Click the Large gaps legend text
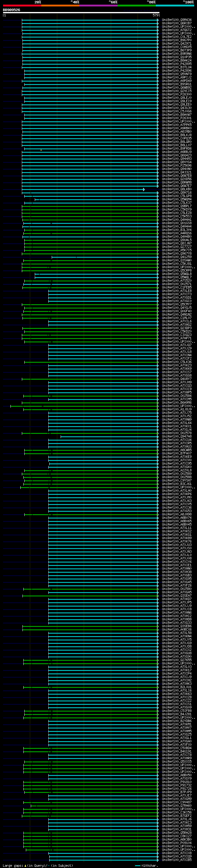This screenshot has height=868, width=197. pos(38,865)
